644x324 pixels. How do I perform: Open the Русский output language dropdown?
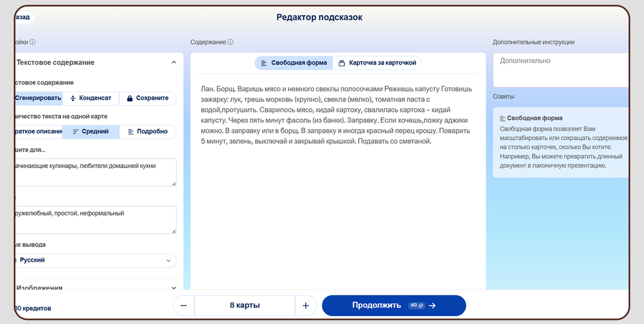pos(95,260)
